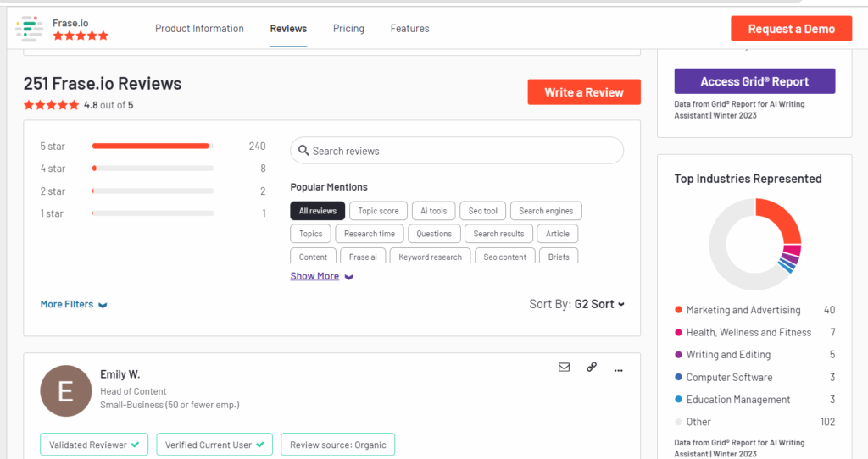Screen dimensions: 868x459
Task: Open the Sort By G2 Sort dropdown
Action: [598, 304]
